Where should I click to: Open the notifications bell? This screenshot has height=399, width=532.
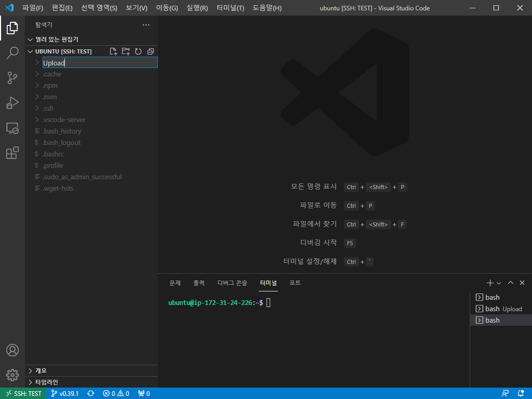(x=522, y=394)
